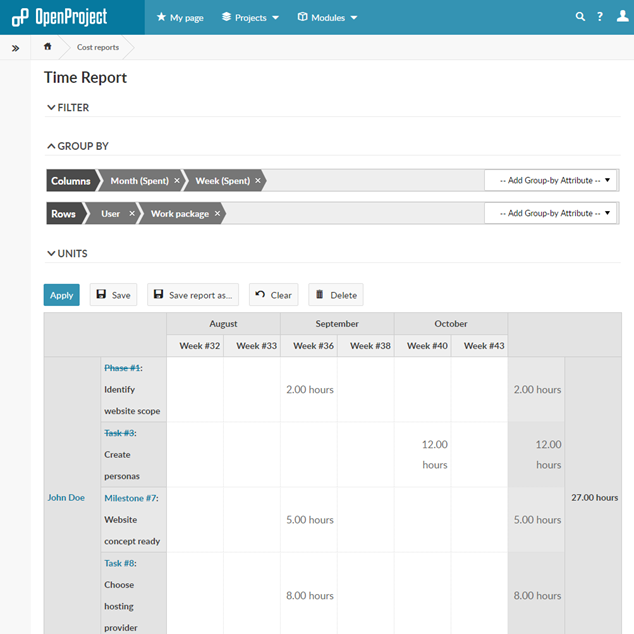Click the home icon in breadcrumb
This screenshot has width=634, height=634.
[x=47, y=46]
